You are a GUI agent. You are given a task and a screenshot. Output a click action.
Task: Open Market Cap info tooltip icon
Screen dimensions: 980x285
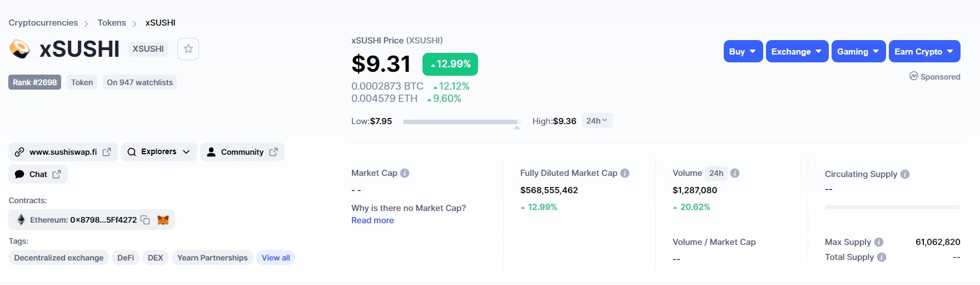(405, 173)
